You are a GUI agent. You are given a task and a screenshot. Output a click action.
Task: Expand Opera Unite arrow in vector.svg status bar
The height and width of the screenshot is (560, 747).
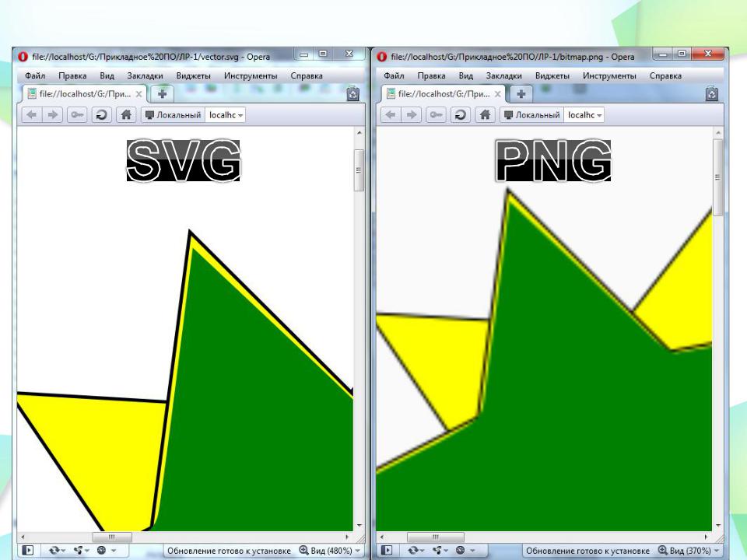[x=86, y=551]
